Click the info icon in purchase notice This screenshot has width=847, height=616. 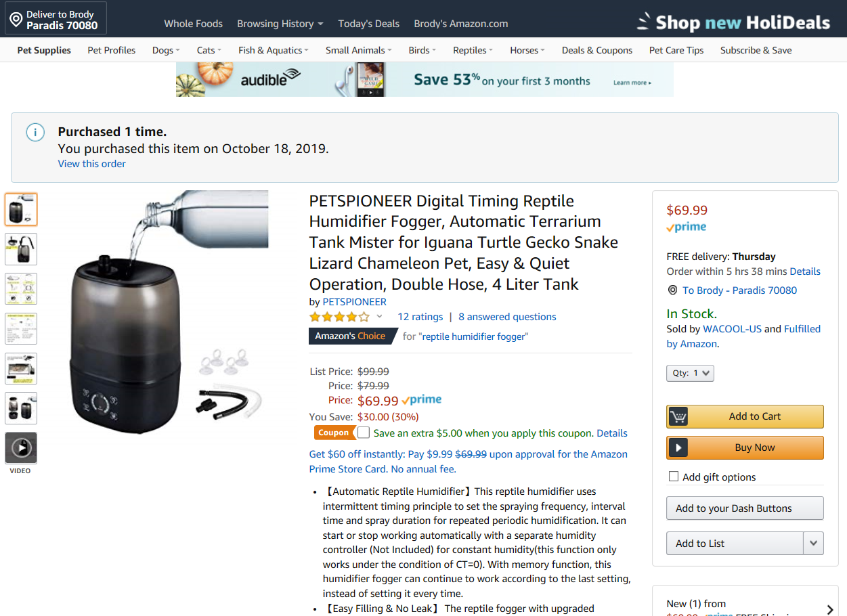pyautogui.click(x=35, y=133)
